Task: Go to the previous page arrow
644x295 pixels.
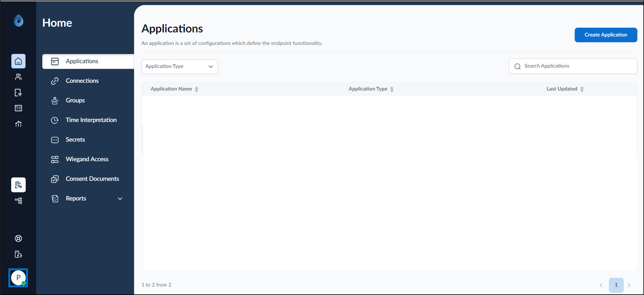Action: tap(601, 285)
